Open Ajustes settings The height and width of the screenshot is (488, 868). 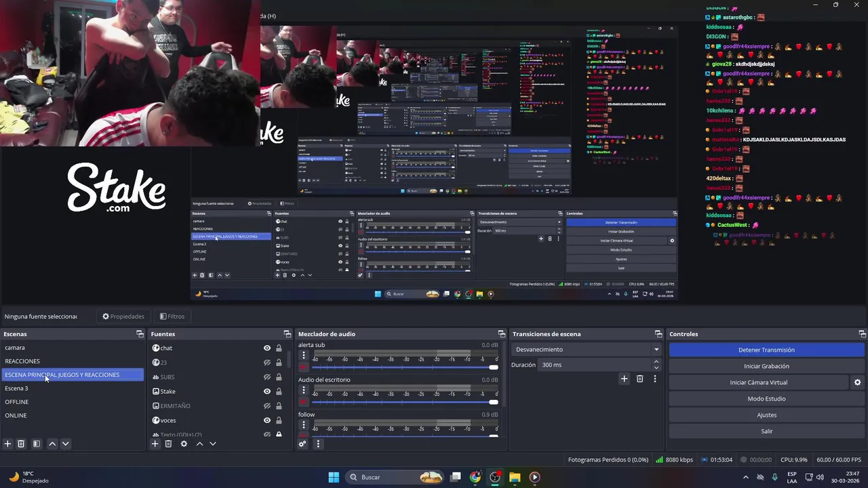click(766, 415)
